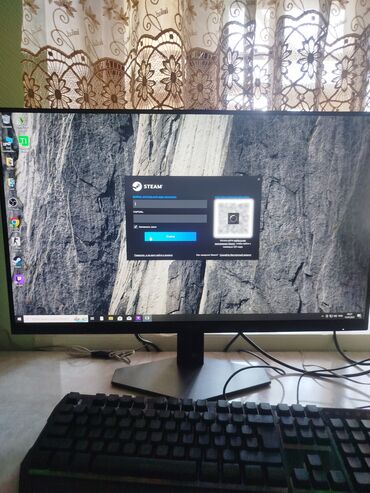This screenshot has width=370, height=493.
Task: Open the Counter-Strike desktop shortcut
Action: point(16,242)
